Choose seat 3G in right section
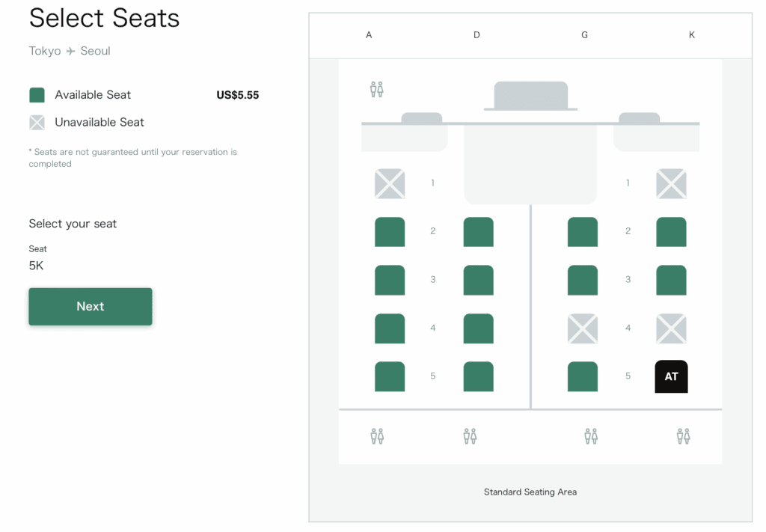This screenshot has width=766, height=532. 583,280
